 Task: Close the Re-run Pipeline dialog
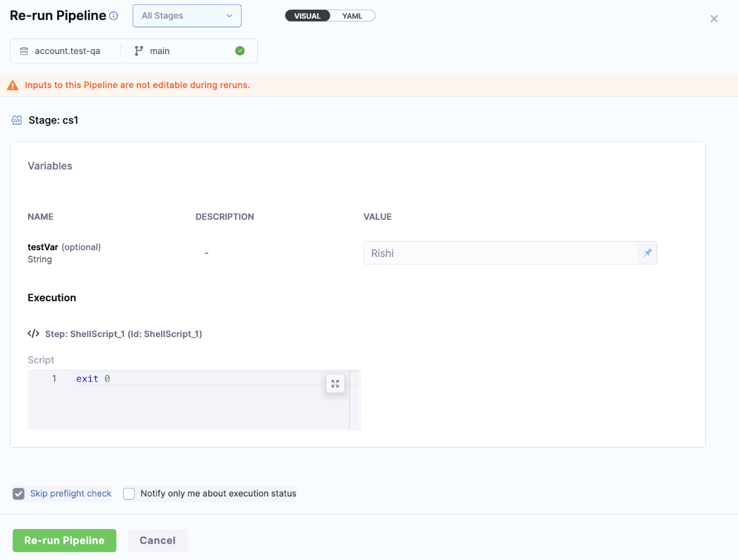pyautogui.click(x=714, y=19)
